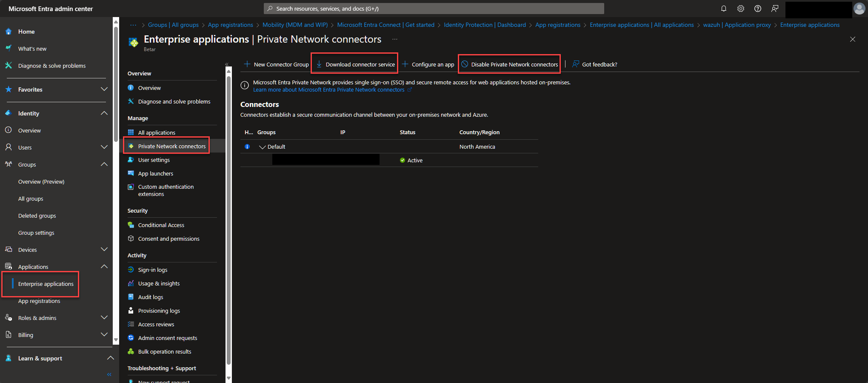Collapse the left sidebar double chevron
Image resolution: width=868 pixels, height=383 pixels.
pos(109,374)
